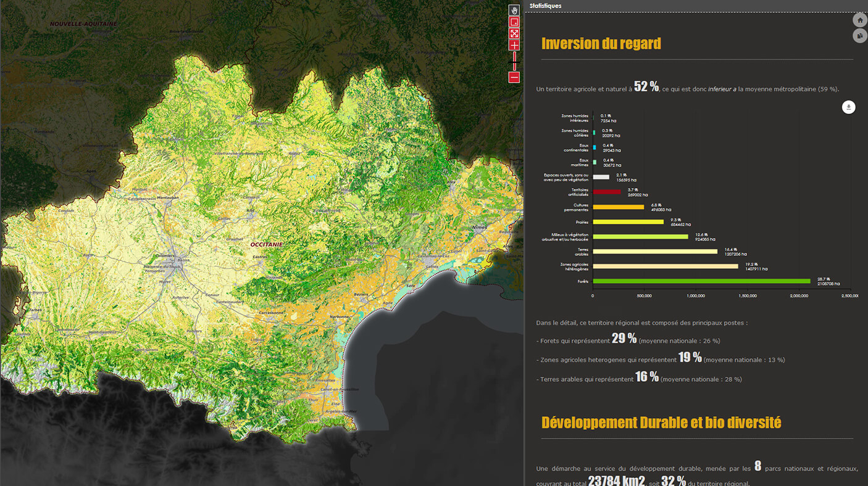Viewport: 868px width, 486px height.
Task: Click the Inversion du regard heading
Action: click(601, 43)
